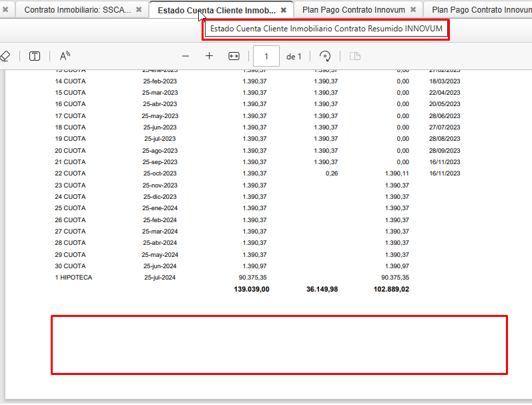The image size is (532, 405).
Task: Toggle fit to width view
Action: (234, 57)
